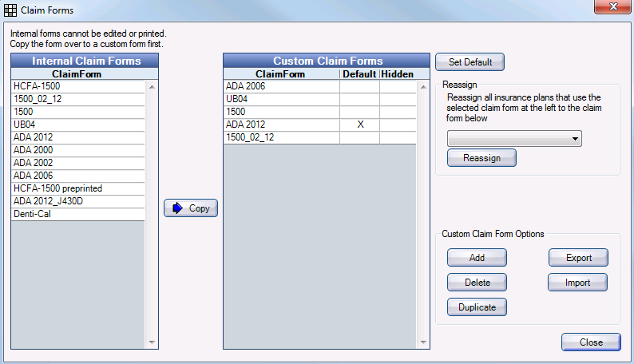Select Denti-Cal internal form row
The height and width of the screenshot is (364, 634).
(78, 214)
